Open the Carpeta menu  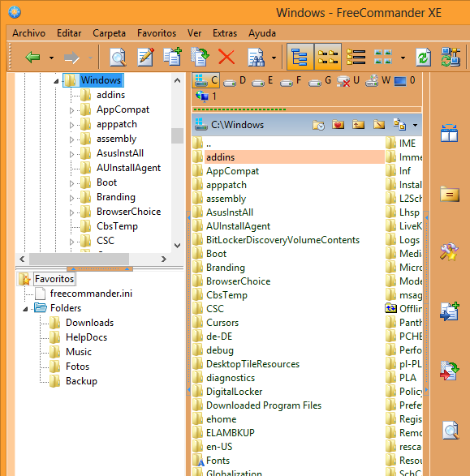coord(109,33)
